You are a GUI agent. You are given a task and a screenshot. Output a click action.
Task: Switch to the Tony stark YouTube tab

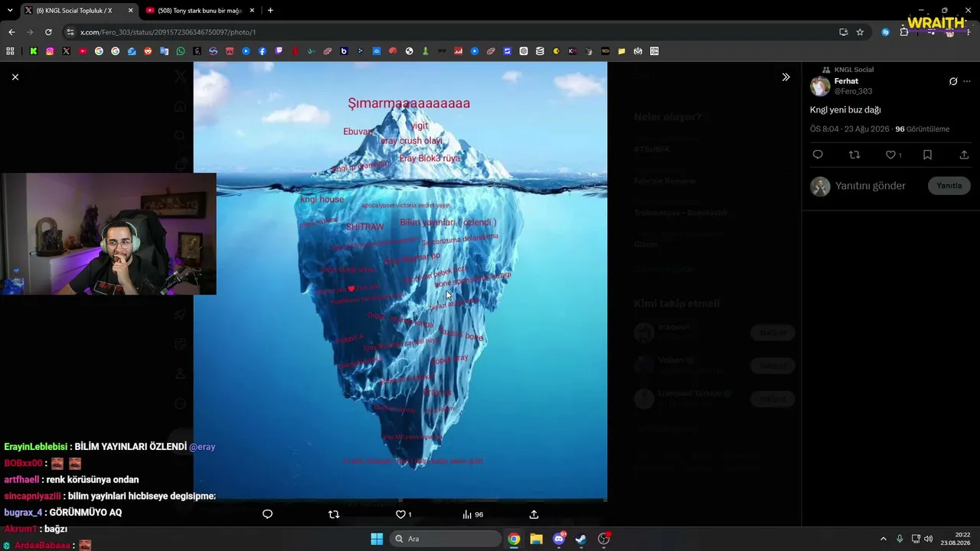(x=199, y=11)
